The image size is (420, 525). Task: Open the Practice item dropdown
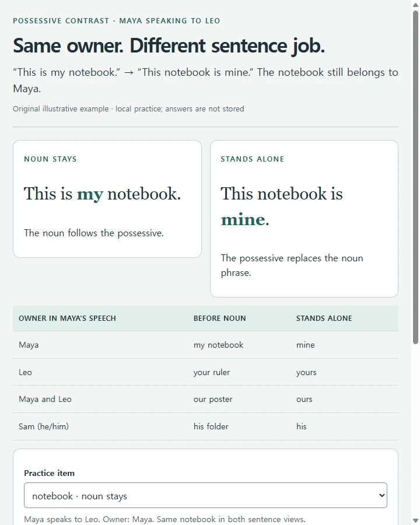pyautogui.click(x=205, y=495)
